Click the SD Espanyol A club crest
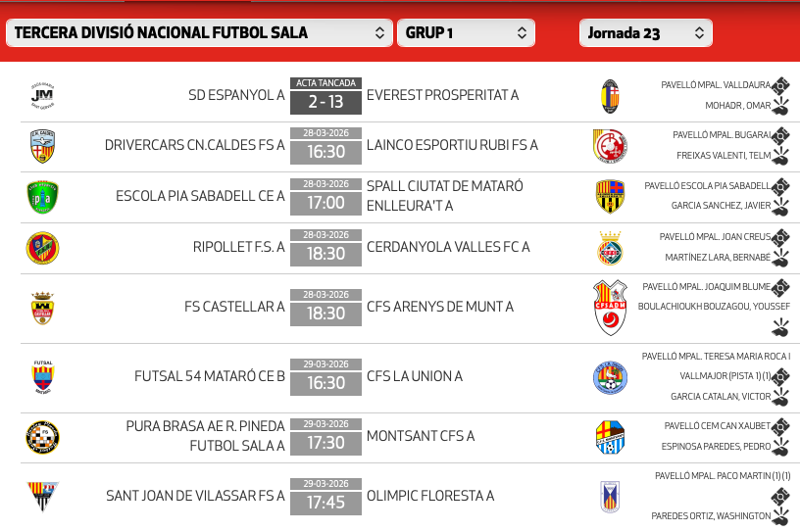The height and width of the screenshot is (532, 800). point(42,95)
